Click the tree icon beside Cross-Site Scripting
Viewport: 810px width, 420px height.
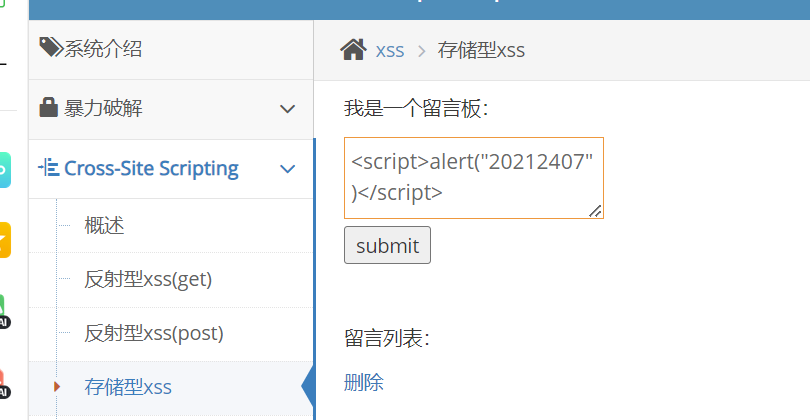click(x=48, y=168)
